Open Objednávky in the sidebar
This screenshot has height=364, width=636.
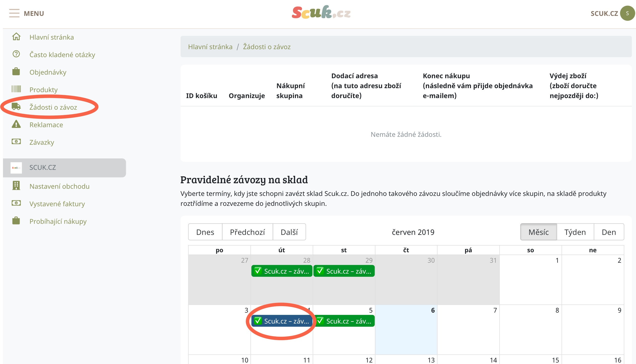point(48,72)
